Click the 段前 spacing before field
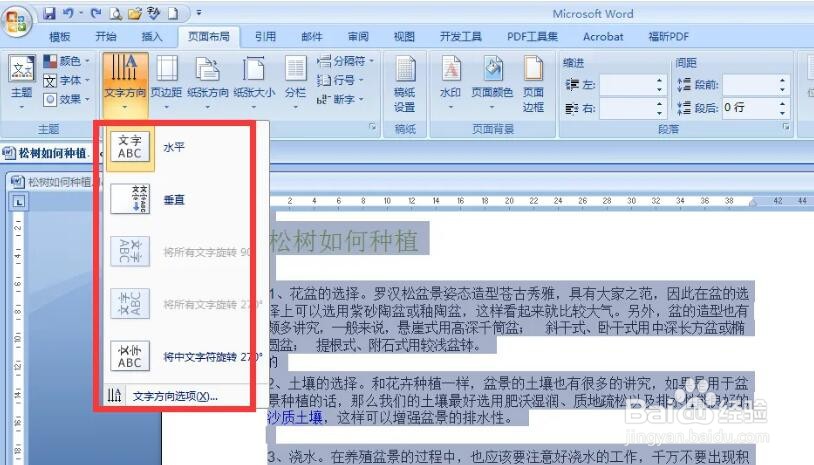 pos(750,85)
